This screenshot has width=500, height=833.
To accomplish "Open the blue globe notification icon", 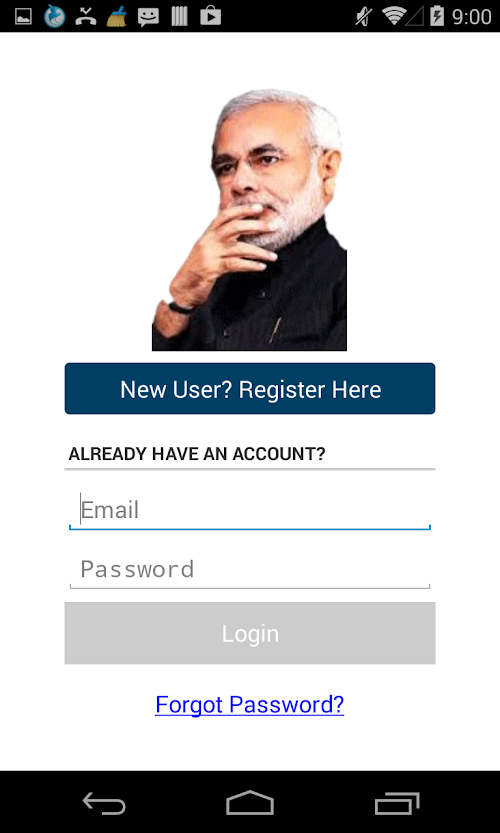I will click(x=54, y=16).
